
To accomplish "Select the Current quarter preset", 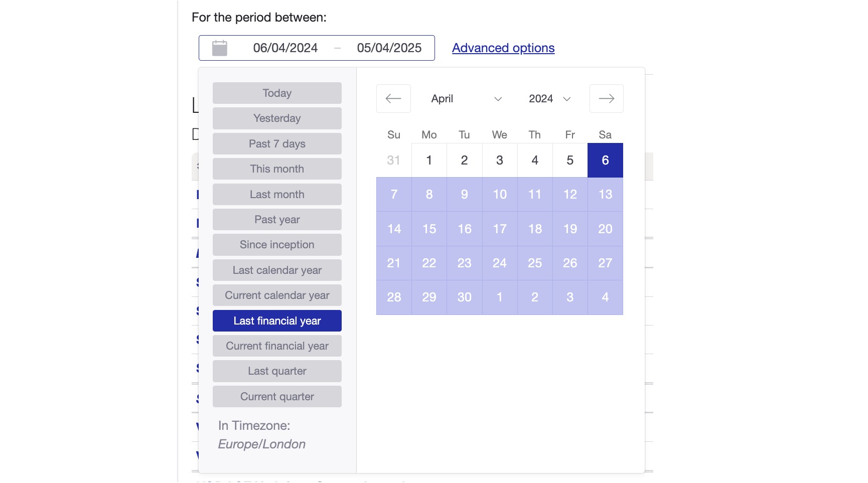I will point(276,396).
